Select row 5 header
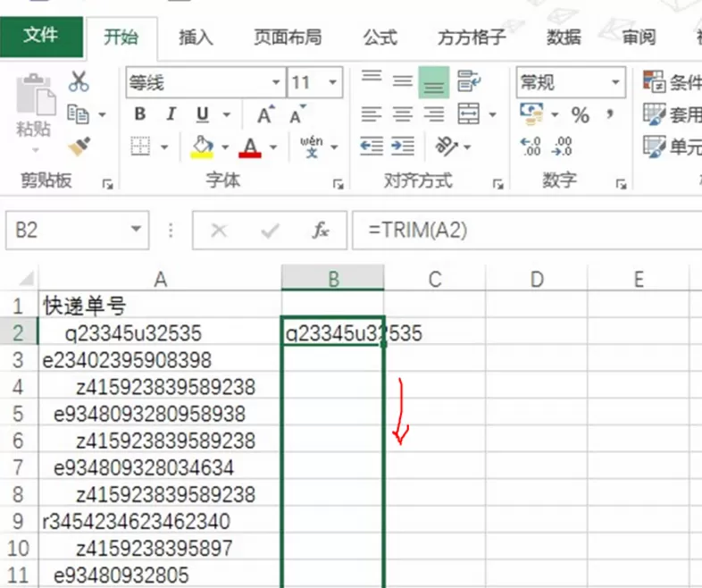The height and width of the screenshot is (588, 702). 19,414
